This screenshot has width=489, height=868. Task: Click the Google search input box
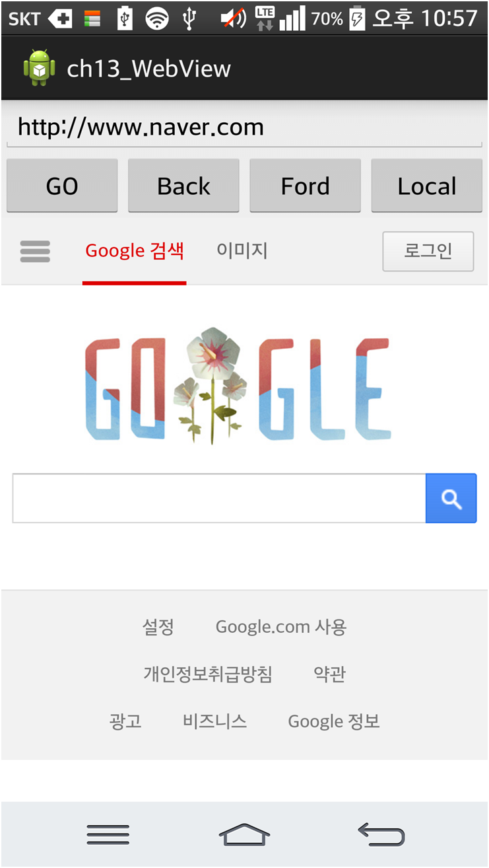click(219, 499)
